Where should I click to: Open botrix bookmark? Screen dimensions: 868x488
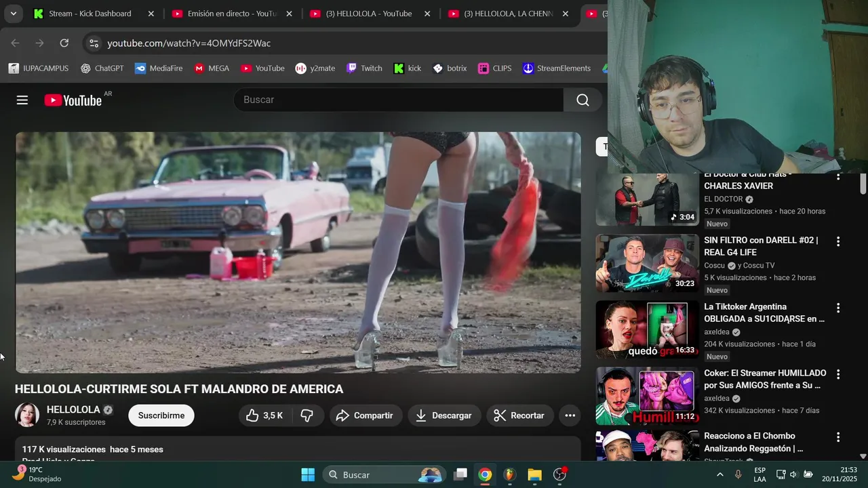(x=450, y=68)
